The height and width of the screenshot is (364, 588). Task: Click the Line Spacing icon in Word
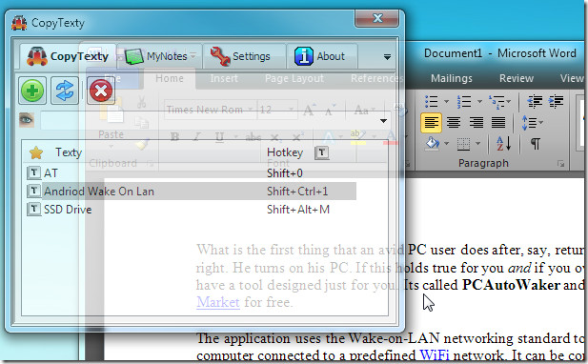point(529,123)
